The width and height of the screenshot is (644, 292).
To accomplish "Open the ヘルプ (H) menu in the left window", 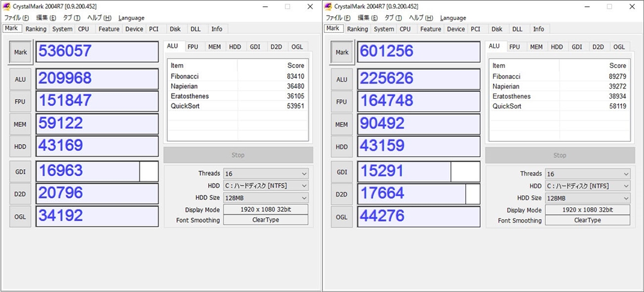I will [99, 18].
